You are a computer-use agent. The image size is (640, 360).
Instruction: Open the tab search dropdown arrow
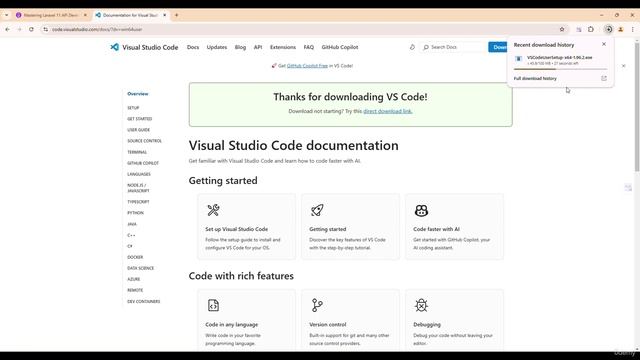(7, 15)
